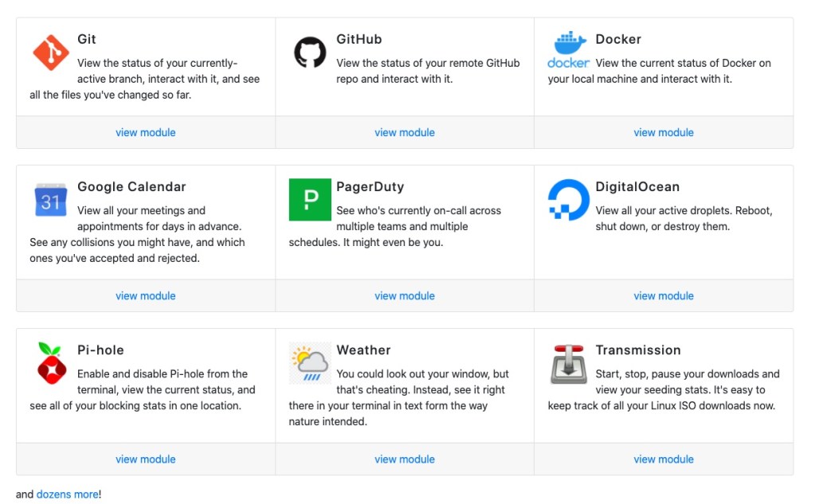
Task: Follow the 'dozens more' link
Action: coord(67,494)
